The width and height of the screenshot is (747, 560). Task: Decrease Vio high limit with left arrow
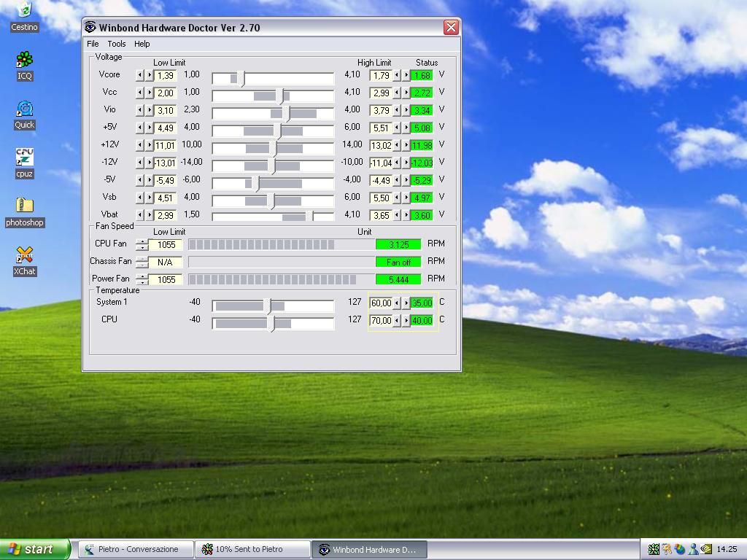[396, 111]
